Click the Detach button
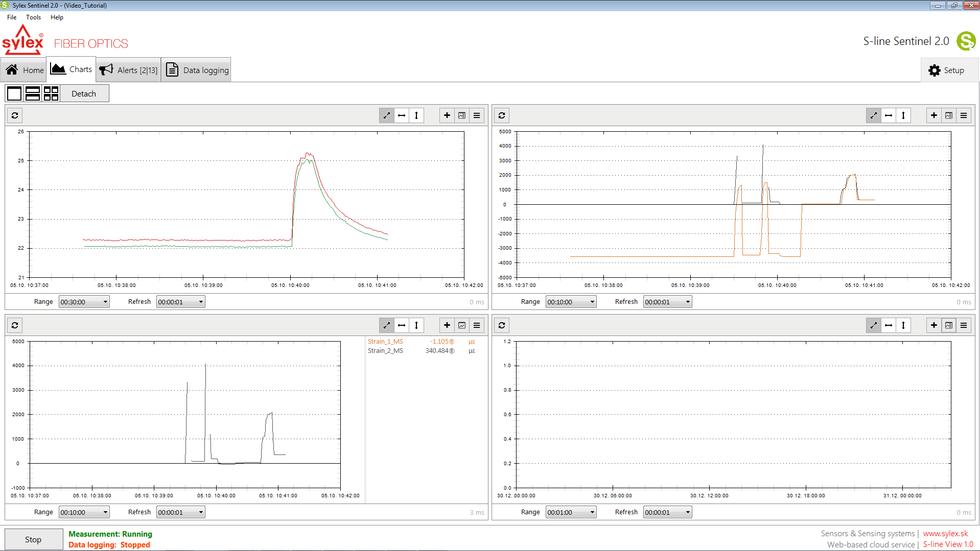 pyautogui.click(x=84, y=93)
